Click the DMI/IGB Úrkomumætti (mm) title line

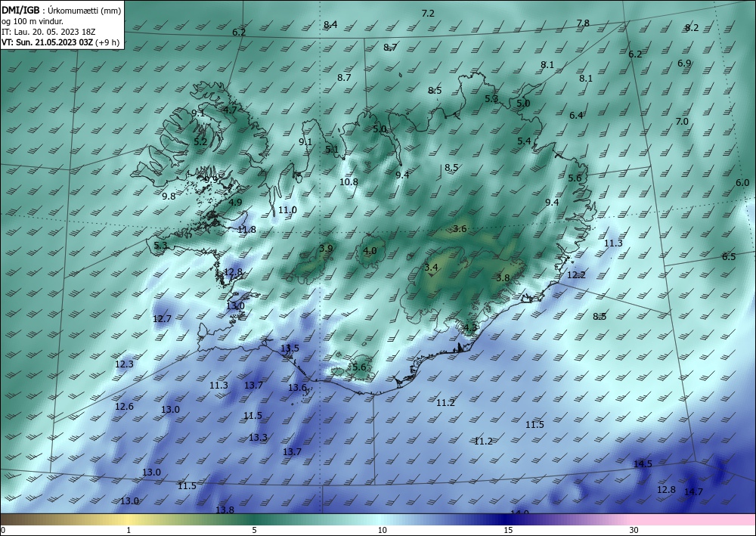(x=61, y=11)
